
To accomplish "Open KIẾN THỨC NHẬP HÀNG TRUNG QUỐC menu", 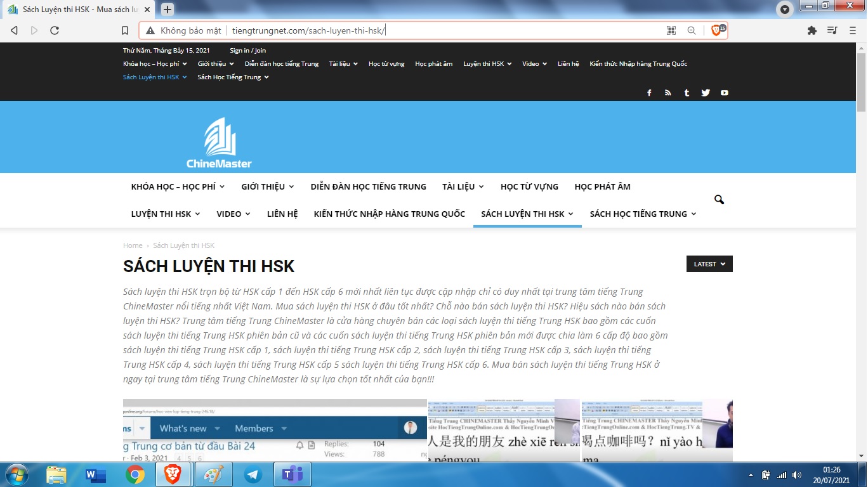I will pyautogui.click(x=390, y=214).
